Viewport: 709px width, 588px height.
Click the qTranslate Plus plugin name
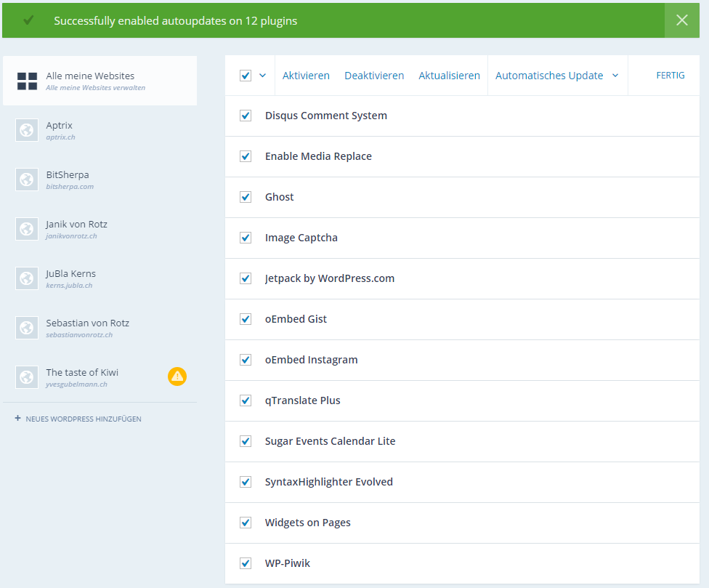(x=302, y=400)
